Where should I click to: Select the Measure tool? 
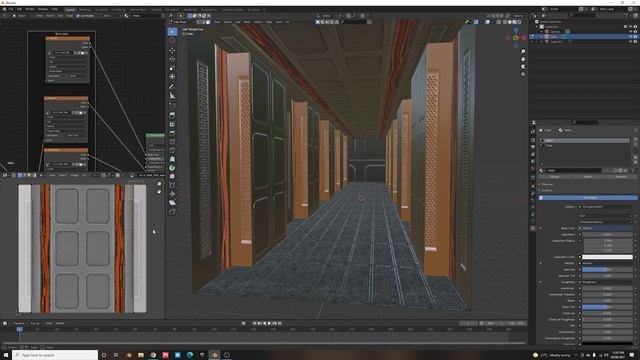coord(172,96)
